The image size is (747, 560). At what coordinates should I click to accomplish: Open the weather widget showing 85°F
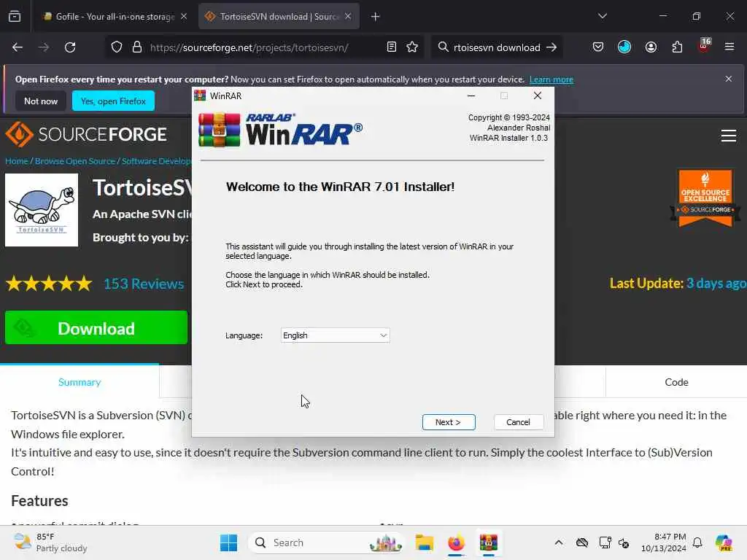pos(50,542)
